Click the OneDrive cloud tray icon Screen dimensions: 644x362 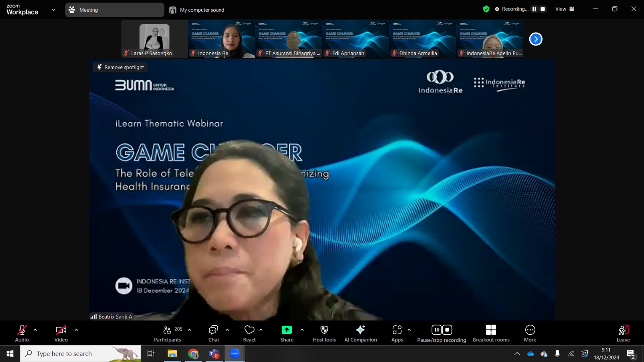pos(530,354)
